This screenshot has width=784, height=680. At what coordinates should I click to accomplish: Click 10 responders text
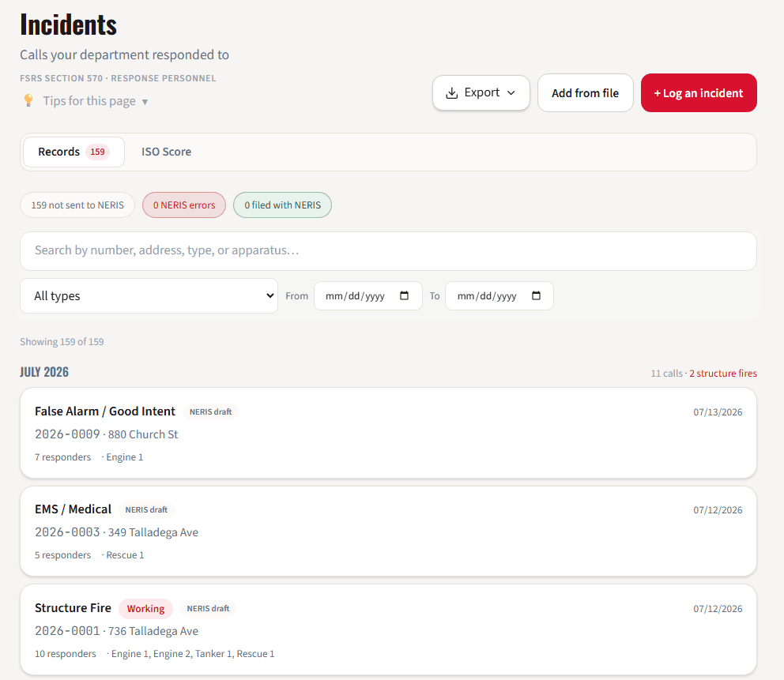pos(65,654)
